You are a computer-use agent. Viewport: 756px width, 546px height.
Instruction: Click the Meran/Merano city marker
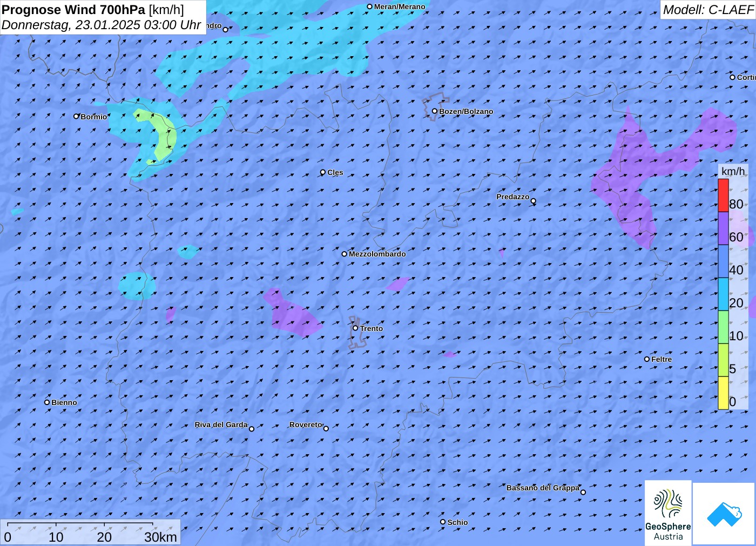(370, 7)
